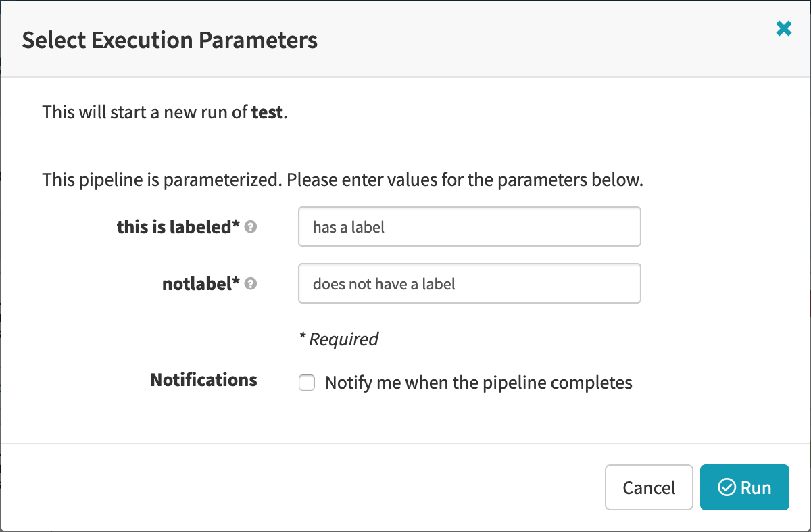
Task: Click the '* Required' italic note
Action: pos(338,339)
